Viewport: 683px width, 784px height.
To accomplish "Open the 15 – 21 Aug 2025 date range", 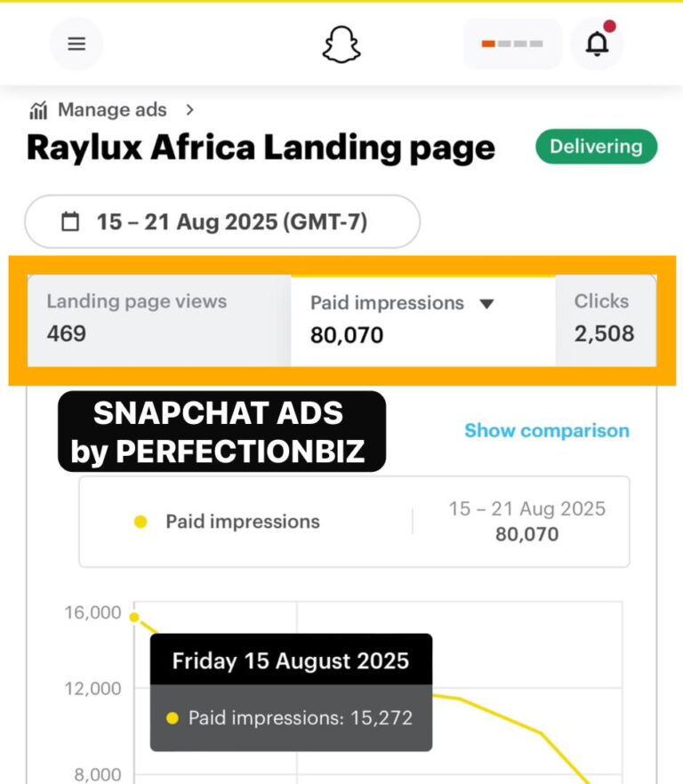I will [222, 221].
